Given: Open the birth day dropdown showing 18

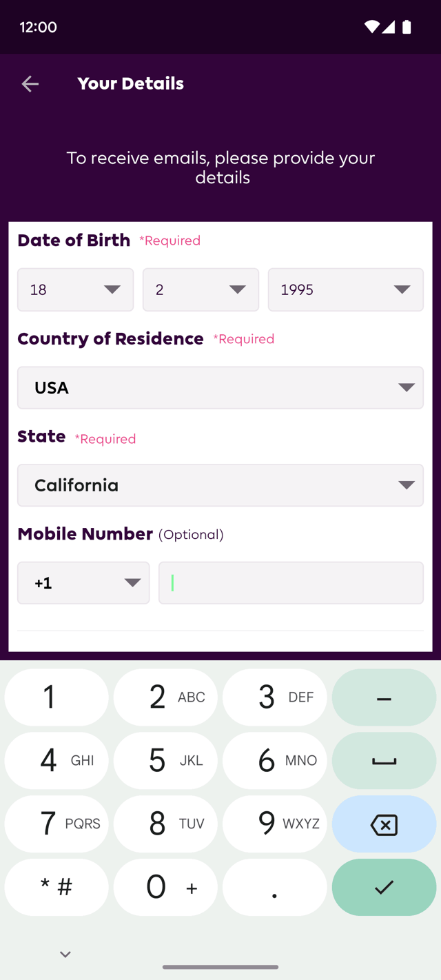Looking at the screenshot, I should tap(75, 289).
